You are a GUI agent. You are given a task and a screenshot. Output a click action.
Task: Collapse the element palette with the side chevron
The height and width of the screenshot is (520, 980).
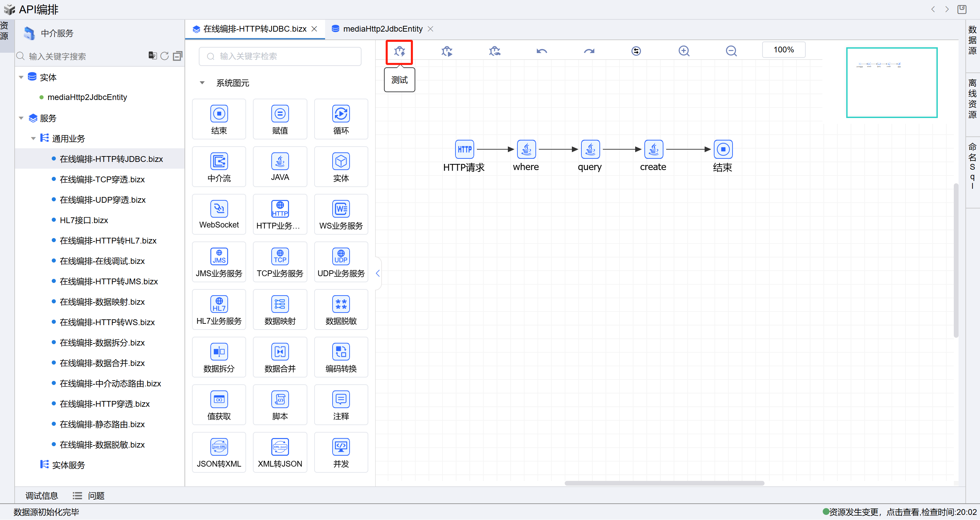click(377, 273)
